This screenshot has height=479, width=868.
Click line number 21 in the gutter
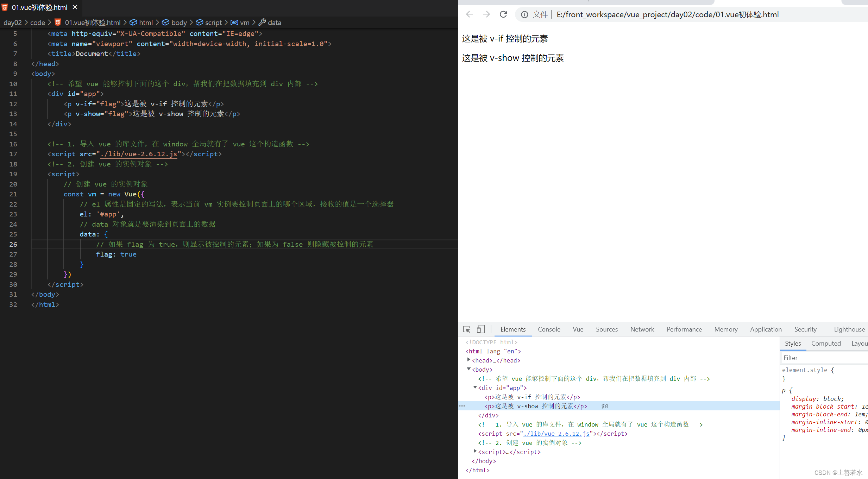(x=13, y=194)
